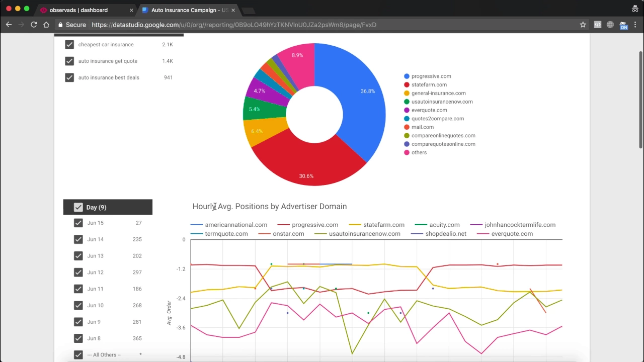Uncheck the Jun 12 day filter
This screenshot has width=644, height=362.
pos(78,272)
